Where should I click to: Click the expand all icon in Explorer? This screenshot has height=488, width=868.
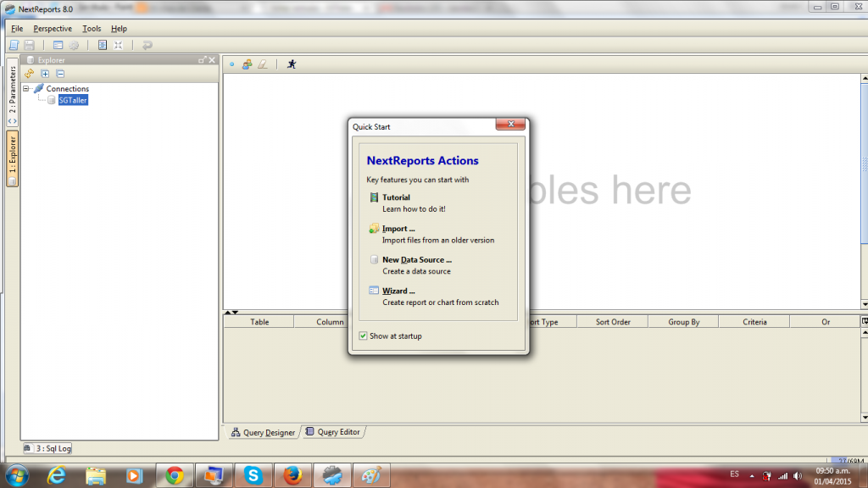(45, 74)
